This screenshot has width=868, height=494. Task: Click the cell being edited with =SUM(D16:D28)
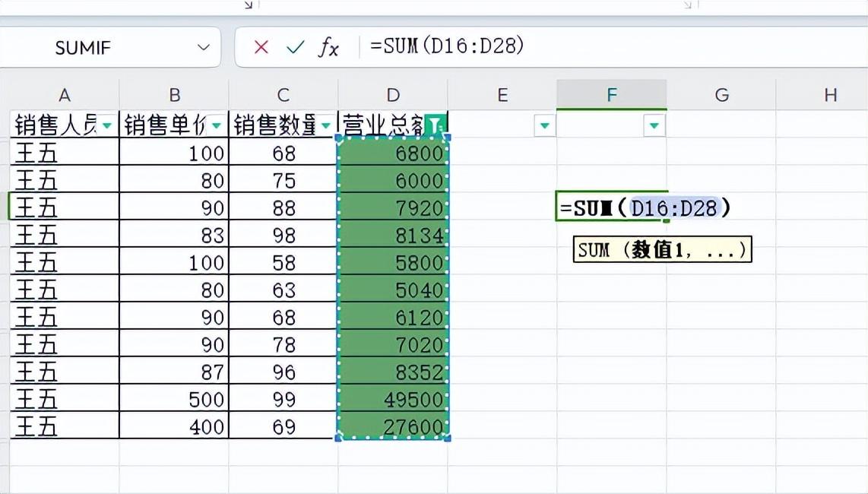[x=612, y=207]
